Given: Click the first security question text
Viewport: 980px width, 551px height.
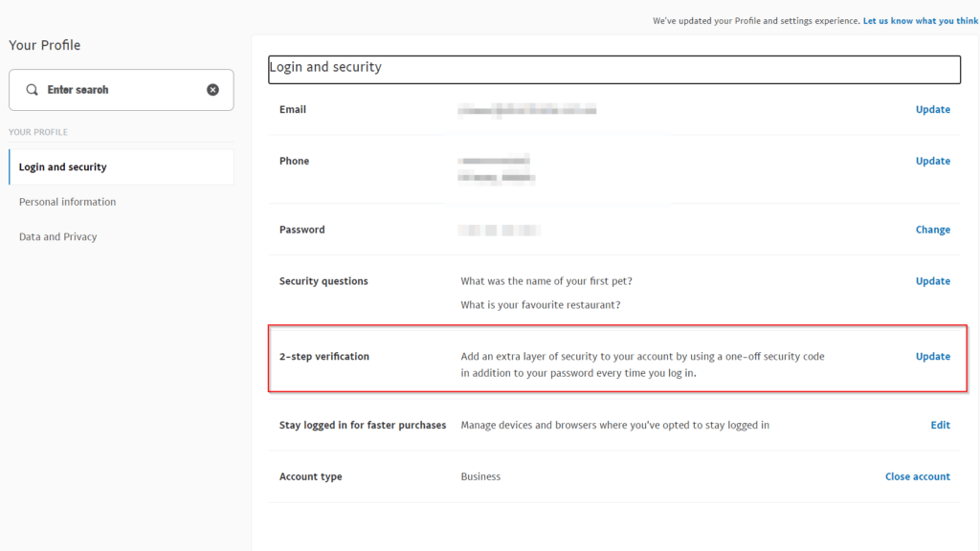Looking at the screenshot, I should click(x=546, y=280).
